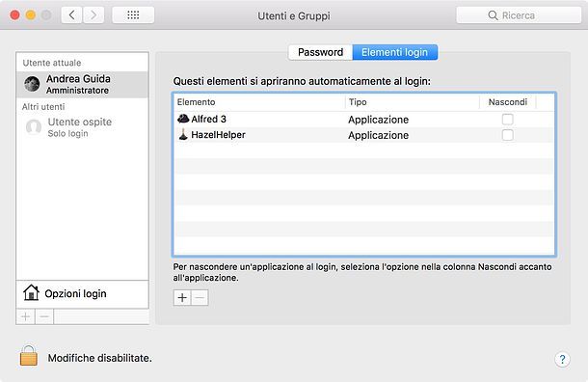Open help with the question mark button
This screenshot has width=588, height=382.
click(562, 359)
